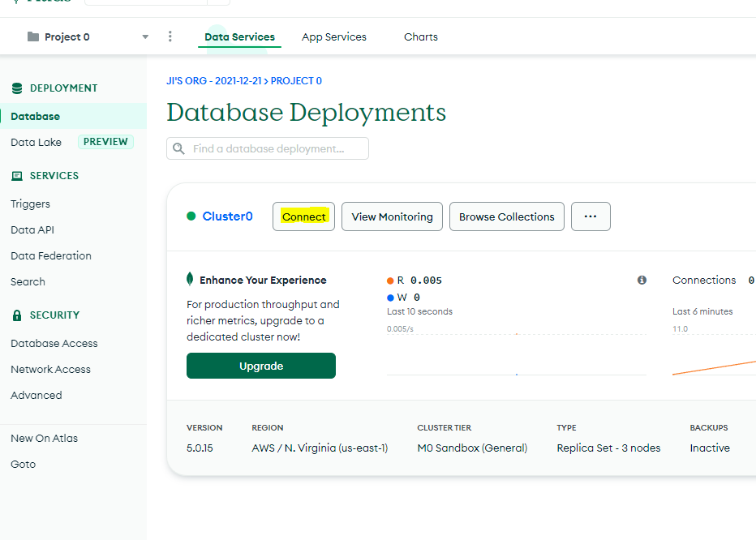Click the Connect button for Cluster0

(303, 216)
